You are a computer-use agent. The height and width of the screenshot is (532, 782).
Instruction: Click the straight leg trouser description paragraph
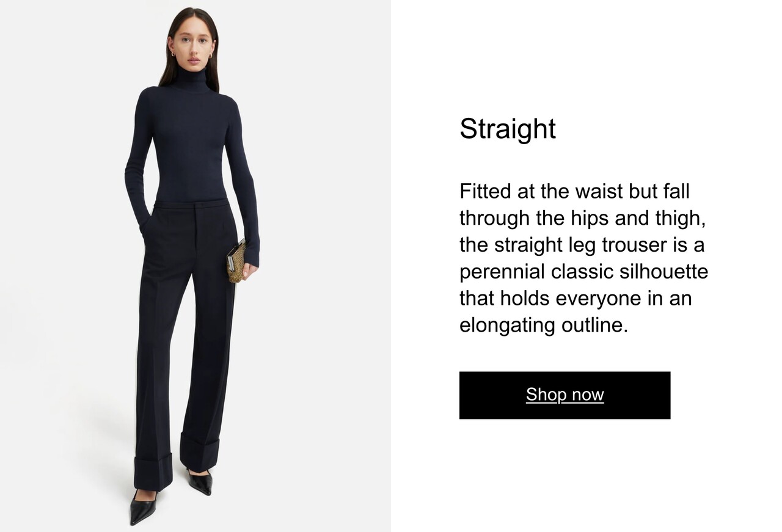click(583, 258)
